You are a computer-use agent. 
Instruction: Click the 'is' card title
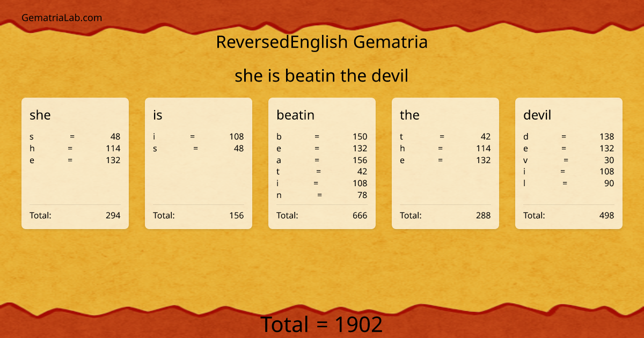[158, 115]
